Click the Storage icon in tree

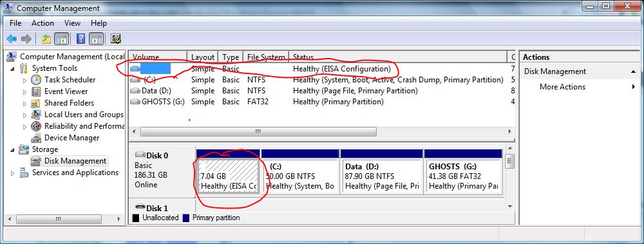tap(24, 149)
